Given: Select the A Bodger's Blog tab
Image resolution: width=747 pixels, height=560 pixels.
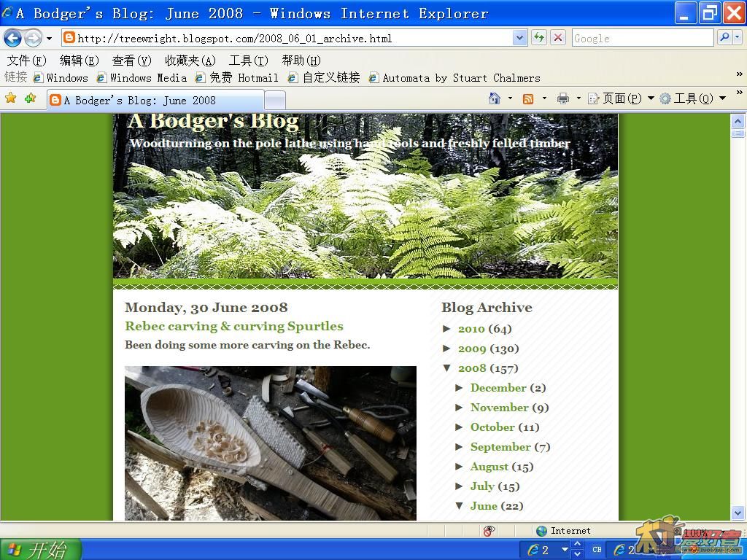Looking at the screenshot, I should click(155, 100).
